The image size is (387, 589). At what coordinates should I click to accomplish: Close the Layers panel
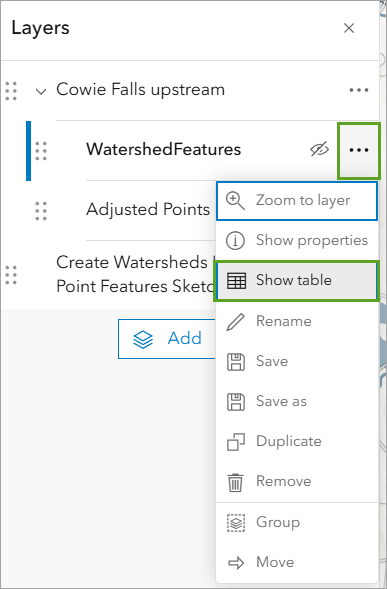point(349,28)
